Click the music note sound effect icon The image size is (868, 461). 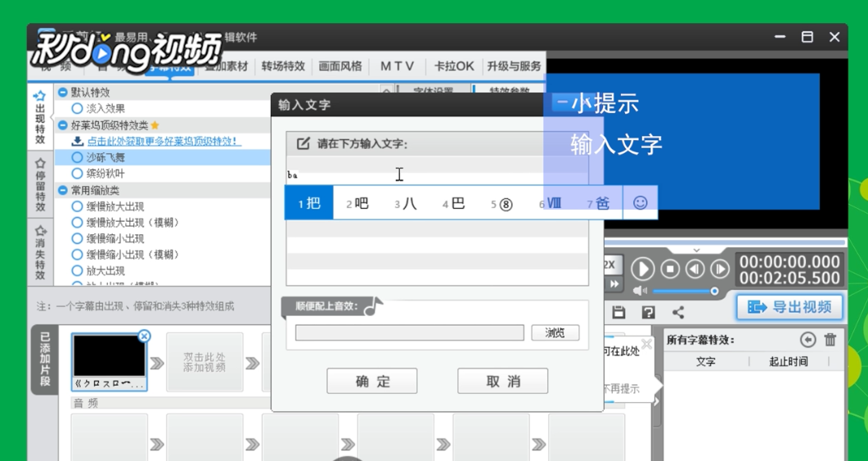pyautogui.click(x=374, y=306)
